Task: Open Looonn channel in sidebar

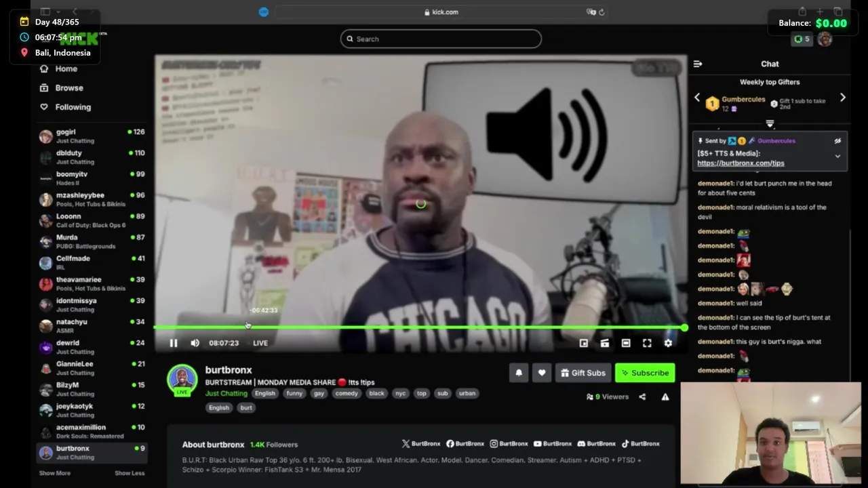Action: point(92,220)
